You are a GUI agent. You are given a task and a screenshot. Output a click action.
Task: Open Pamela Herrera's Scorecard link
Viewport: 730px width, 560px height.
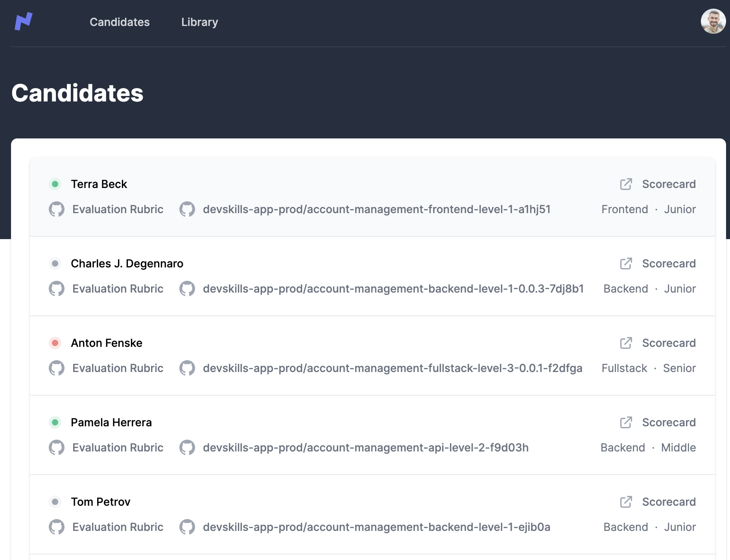click(x=669, y=422)
